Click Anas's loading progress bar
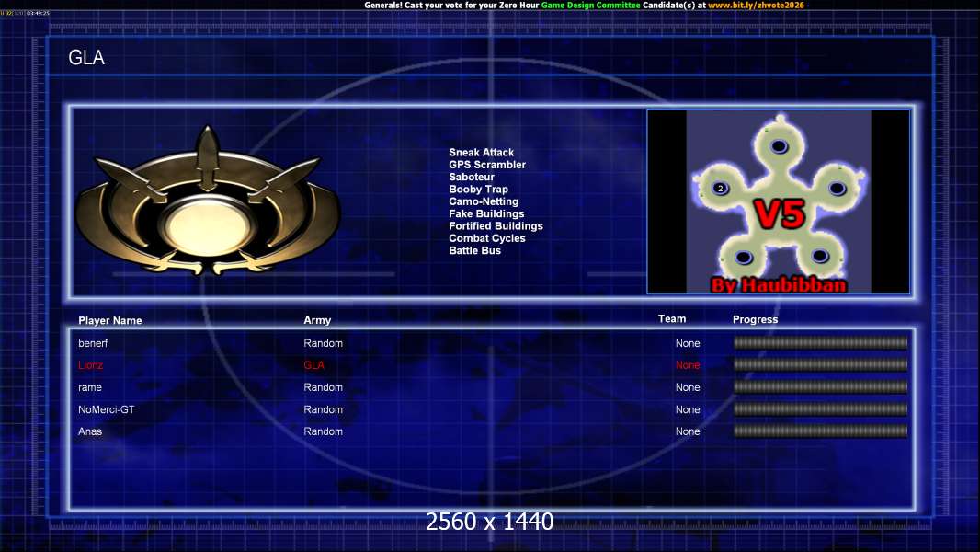Image resolution: width=980 pixels, height=552 pixels. [820, 431]
